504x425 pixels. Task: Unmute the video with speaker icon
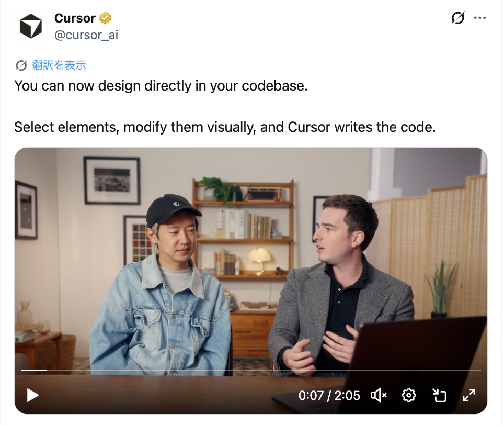[379, 395]
